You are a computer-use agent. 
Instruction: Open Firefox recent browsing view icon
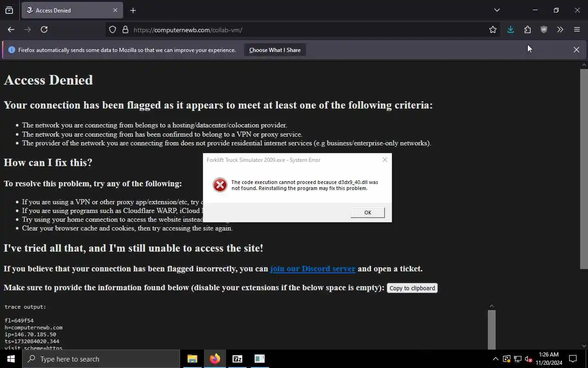pyautogui.click(x=9, y=10)
